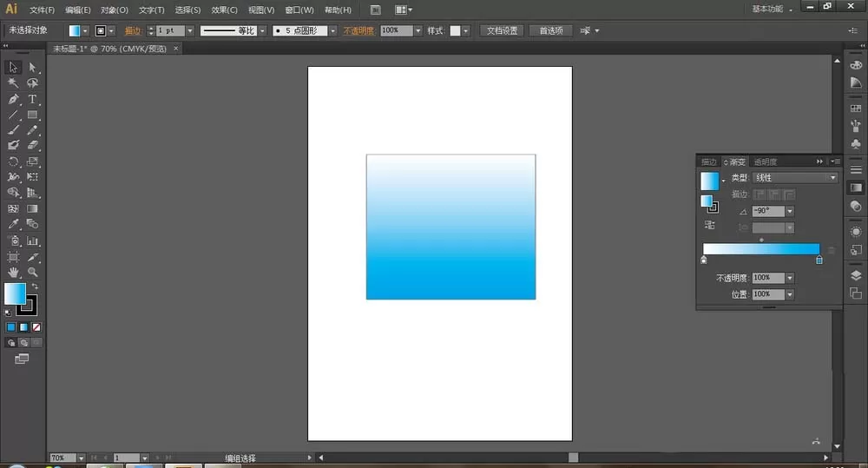Select the Type tool

click(x=32, y=99)
